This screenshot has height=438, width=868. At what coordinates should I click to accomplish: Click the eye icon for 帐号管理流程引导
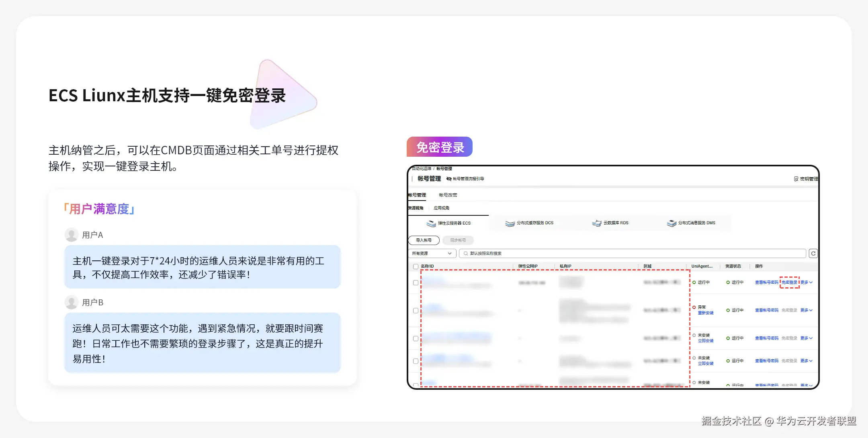(x=449, y=179)
